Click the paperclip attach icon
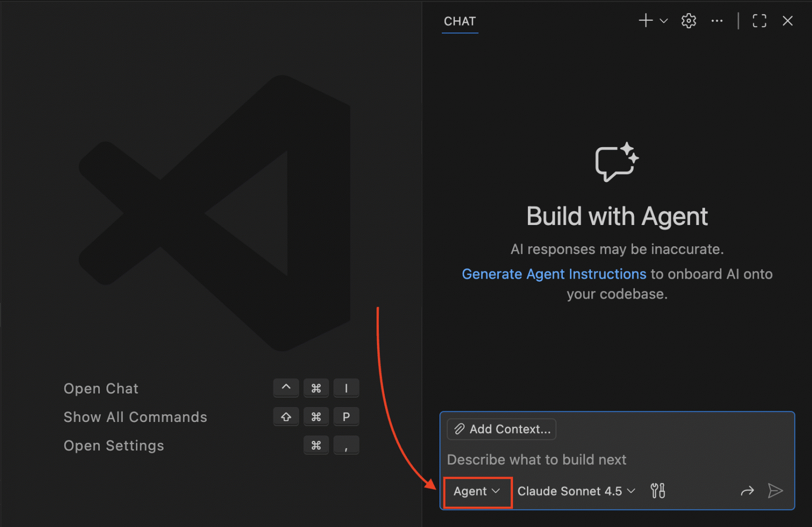 pos(460,429)
